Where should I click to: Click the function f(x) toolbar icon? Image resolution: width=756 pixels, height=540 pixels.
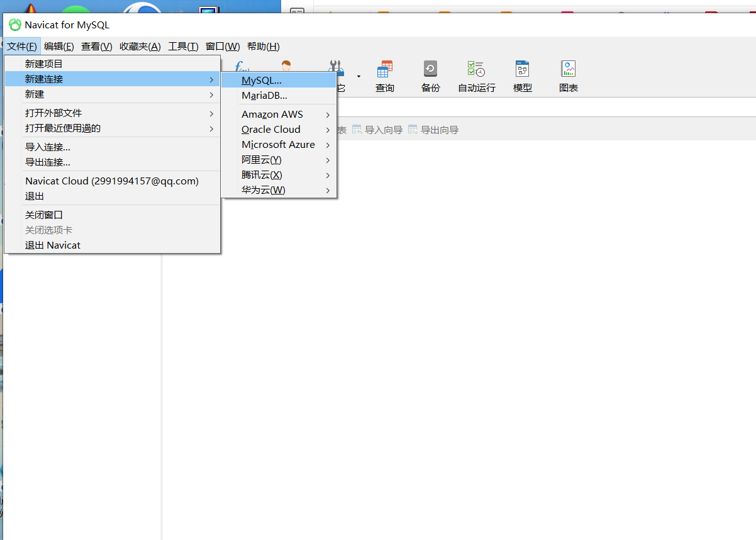click(x=242, y=65)
